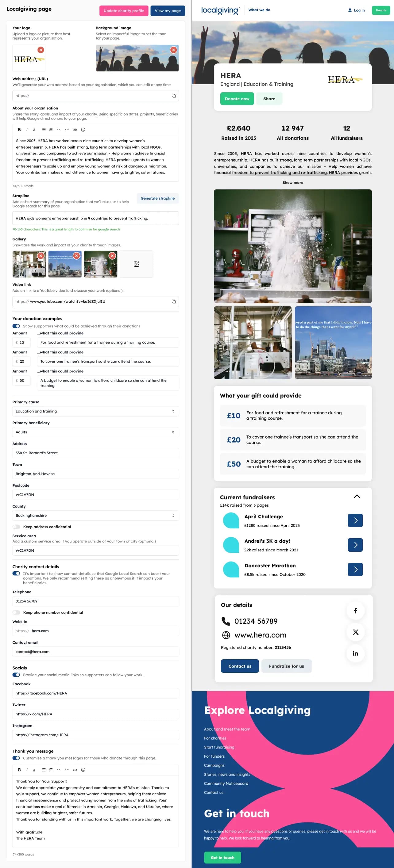Open the large flour kitchen photo

(x=292, y=246)
